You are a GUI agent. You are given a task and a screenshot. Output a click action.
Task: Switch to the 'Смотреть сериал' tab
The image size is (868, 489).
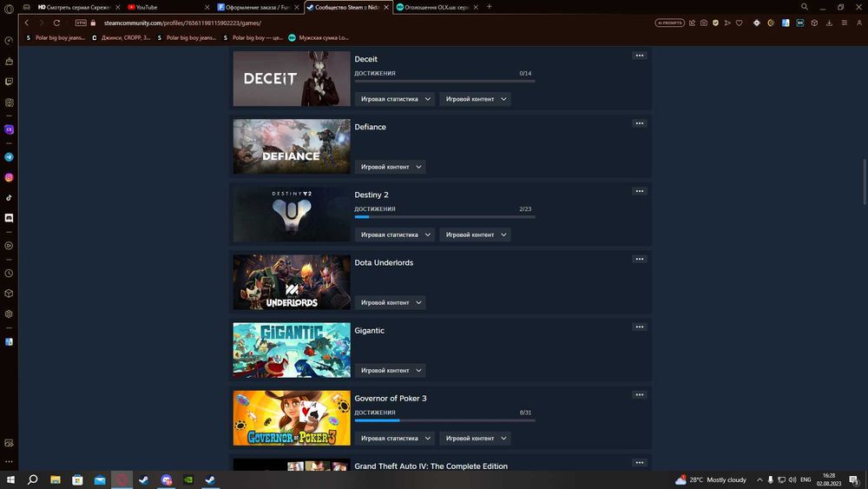point(79,7)
